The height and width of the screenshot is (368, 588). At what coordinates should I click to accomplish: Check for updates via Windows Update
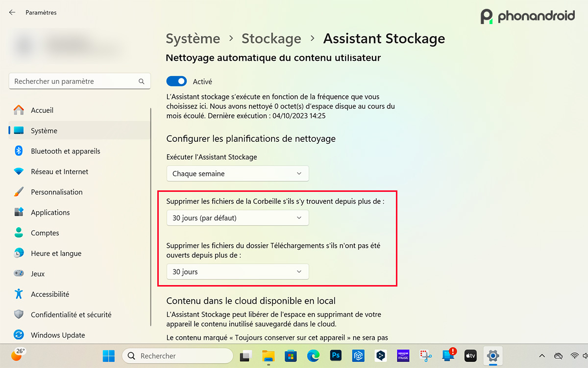[x=58, y=335]
